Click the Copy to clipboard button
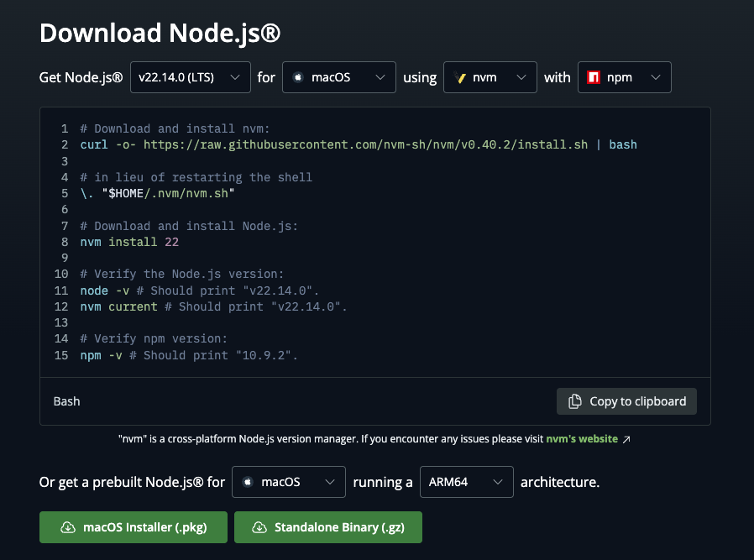This screenshot has height=560, width=754. [626, 401]
